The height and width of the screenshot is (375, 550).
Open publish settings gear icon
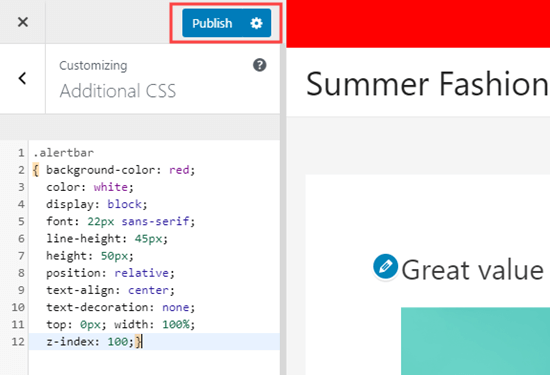[256, 23]
